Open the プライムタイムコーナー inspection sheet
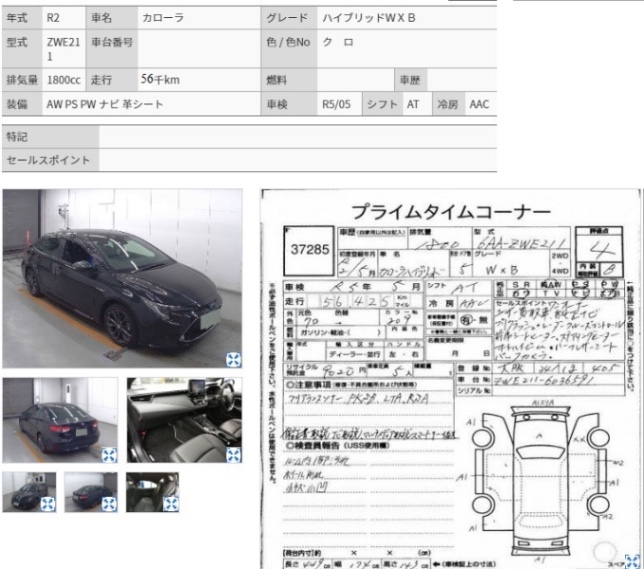The image size is (644, 569). pos(451,379)
